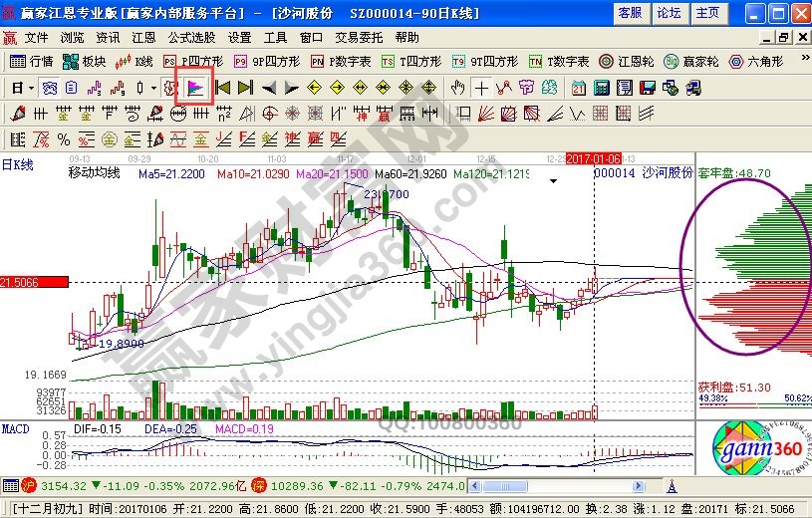The image size is (812, 518).
Task: Activate the crosshair cursor tool
Action: [x=482, y=88]
